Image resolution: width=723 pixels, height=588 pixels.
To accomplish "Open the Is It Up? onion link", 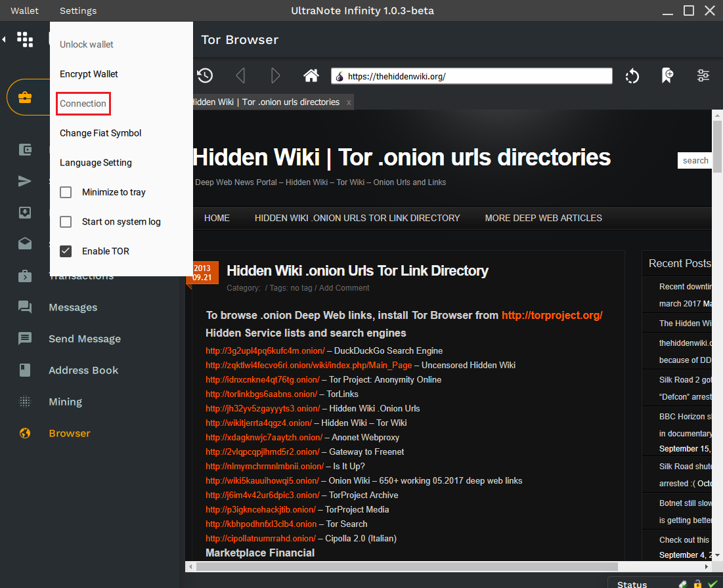I will coord(265,467).
